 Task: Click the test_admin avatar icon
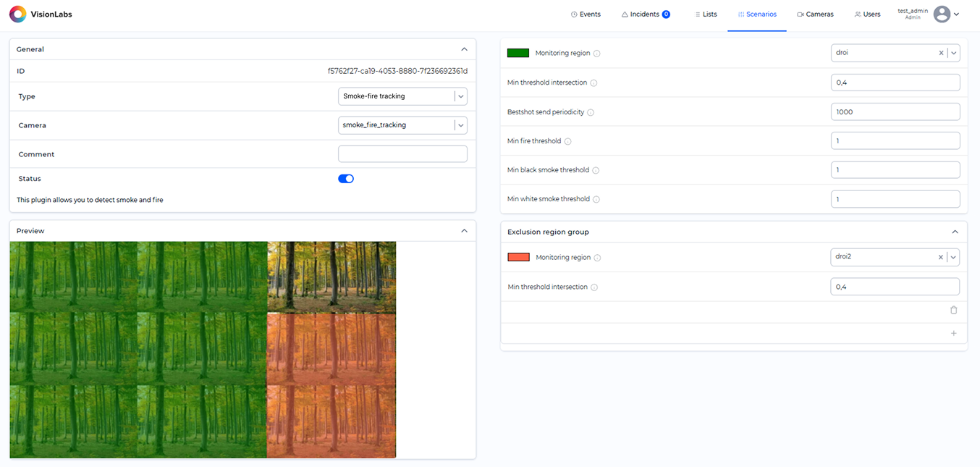tap(941, 14)
